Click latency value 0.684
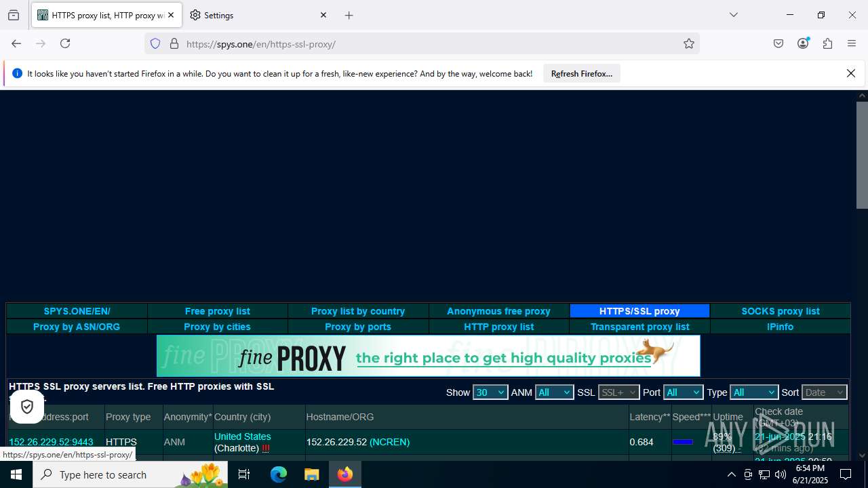The image size is (868, 488). 642,442
